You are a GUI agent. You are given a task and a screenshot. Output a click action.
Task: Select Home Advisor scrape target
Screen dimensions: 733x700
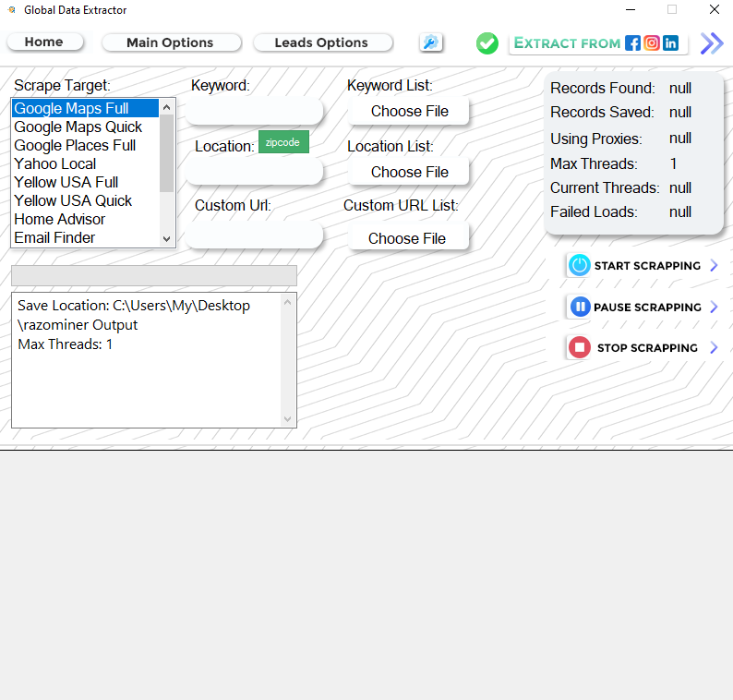pyautogui.click(x=85, y=219)
